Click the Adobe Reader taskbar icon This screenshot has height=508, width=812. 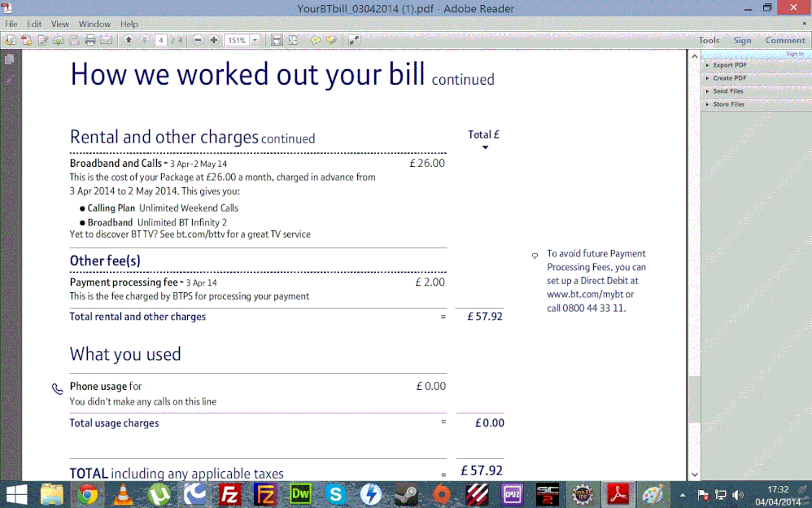(x=618, y=494)
